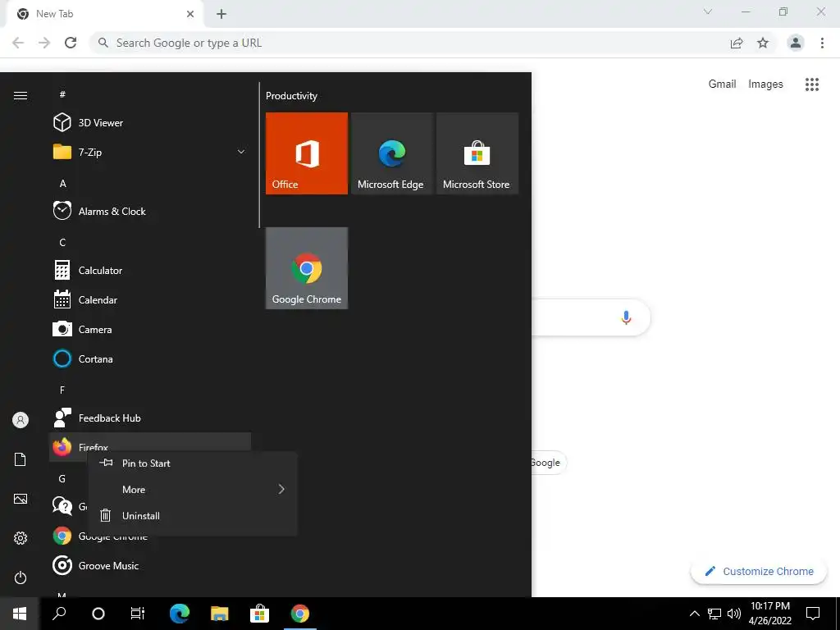Click the Productivity group title

pos(291,96)
